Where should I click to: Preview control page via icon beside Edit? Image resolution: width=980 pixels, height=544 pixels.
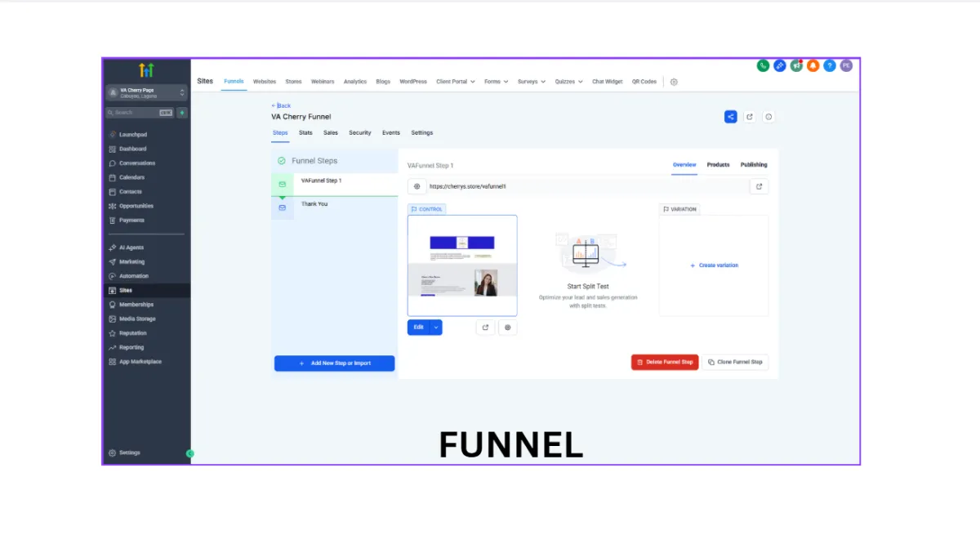click(x=485, y=328)
